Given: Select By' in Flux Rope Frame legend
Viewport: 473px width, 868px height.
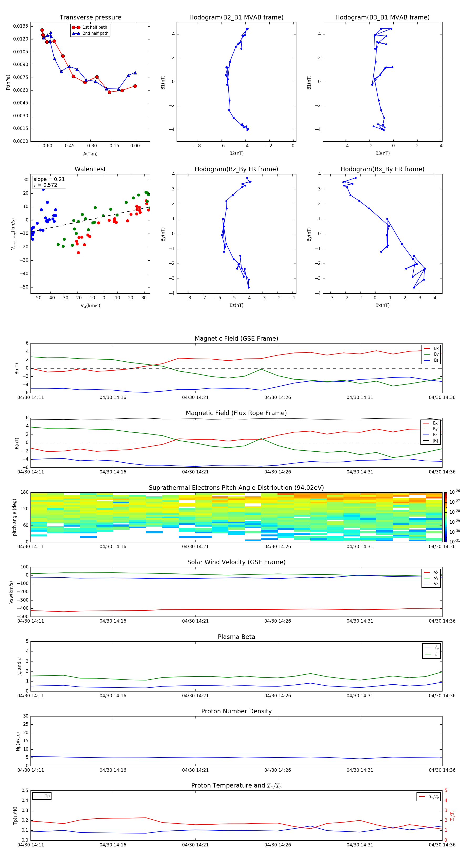Looking at the screenshot, I should [431, 429].
